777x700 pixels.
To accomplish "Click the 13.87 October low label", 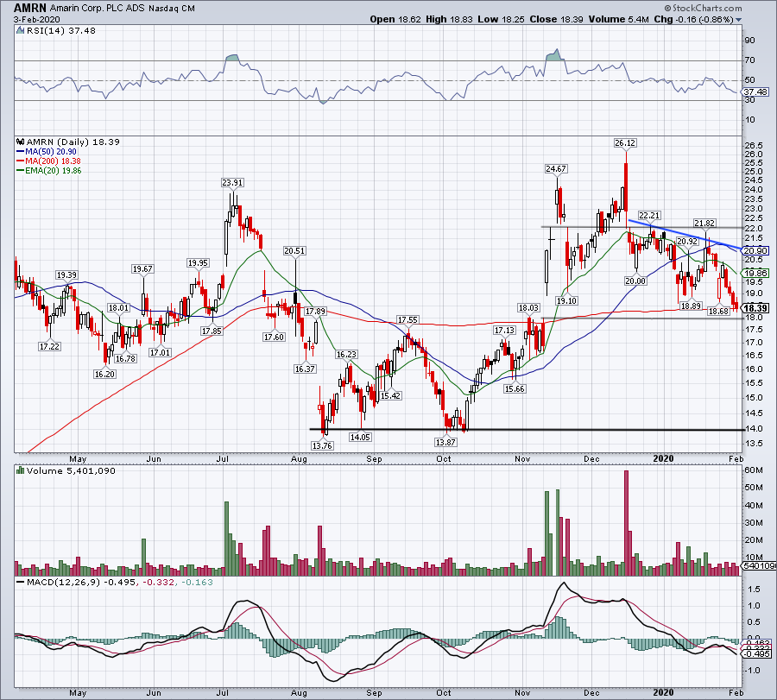I will pos(445,442).
